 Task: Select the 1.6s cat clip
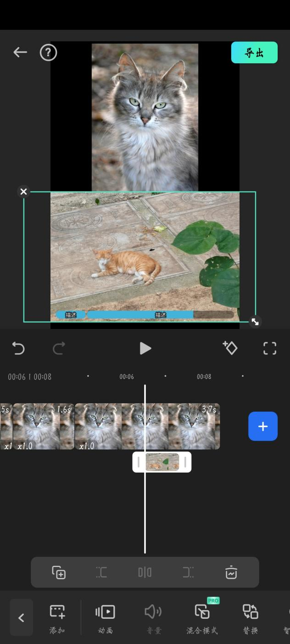tap(44, 426)
